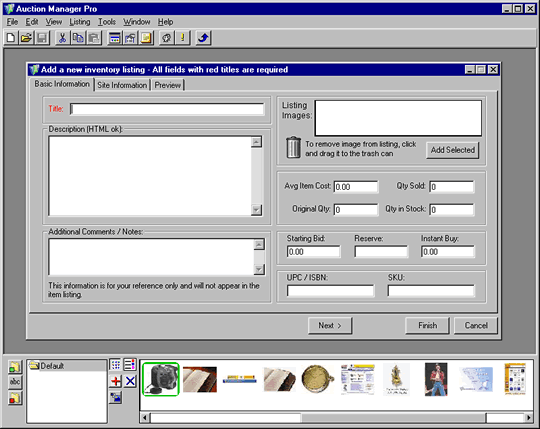The image size is (540, 429).
Task: Click the Instant Buy field
Action: click(447, 252)
